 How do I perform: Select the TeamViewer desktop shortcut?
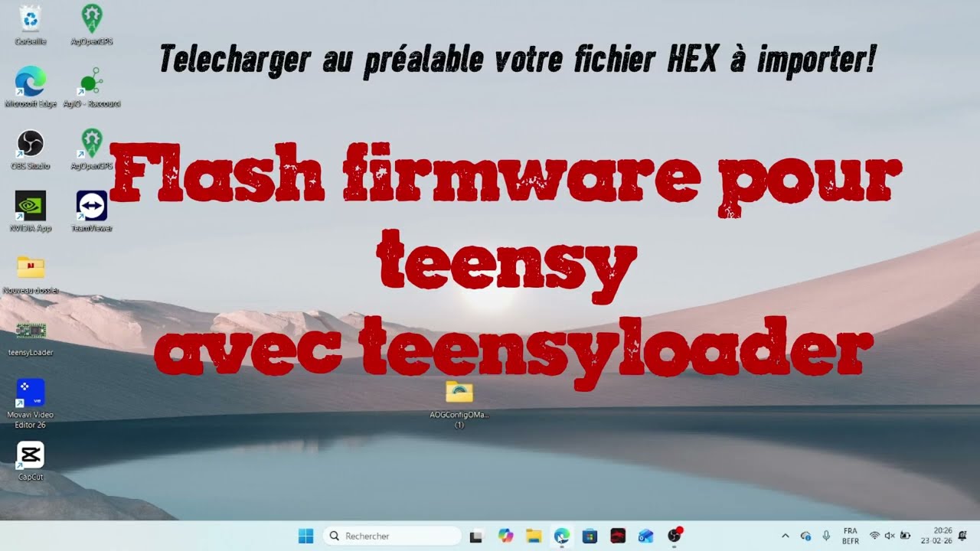coord(92,211)
